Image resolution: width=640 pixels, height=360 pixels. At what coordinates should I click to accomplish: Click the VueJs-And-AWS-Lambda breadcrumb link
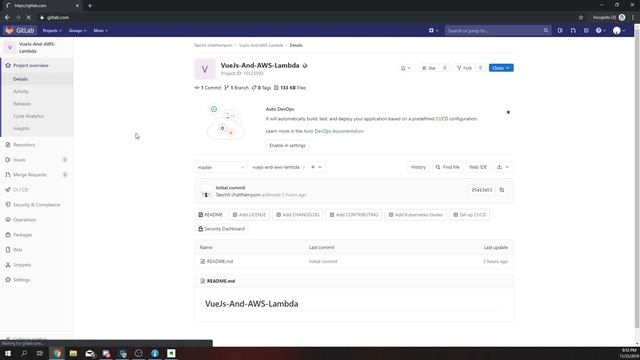(x=261, y=45)
